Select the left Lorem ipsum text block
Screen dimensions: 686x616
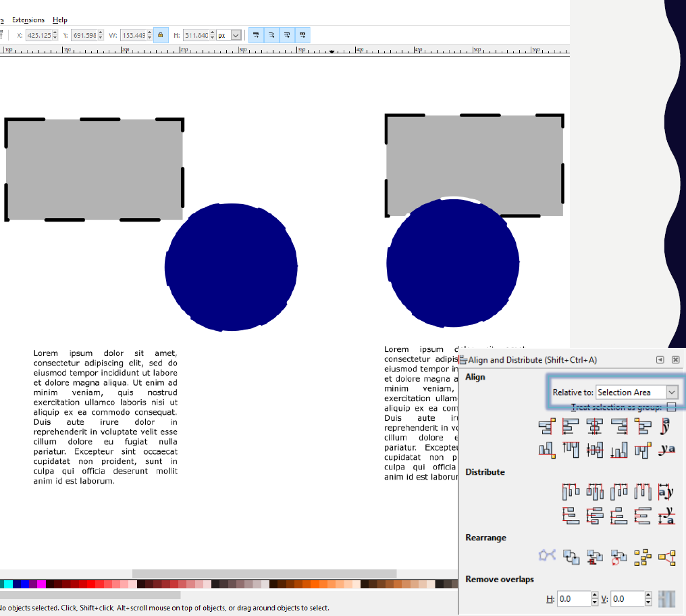click(105, 417)
